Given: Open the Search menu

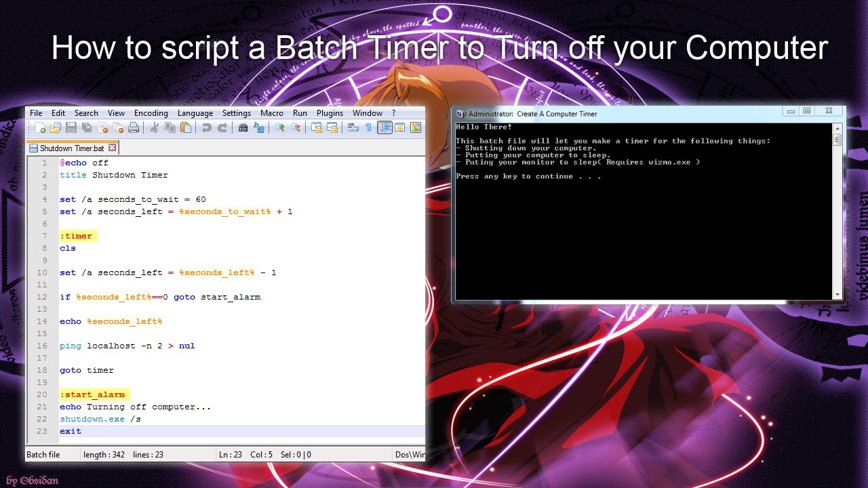Looking at the screenshot, I should click(86, 113).
